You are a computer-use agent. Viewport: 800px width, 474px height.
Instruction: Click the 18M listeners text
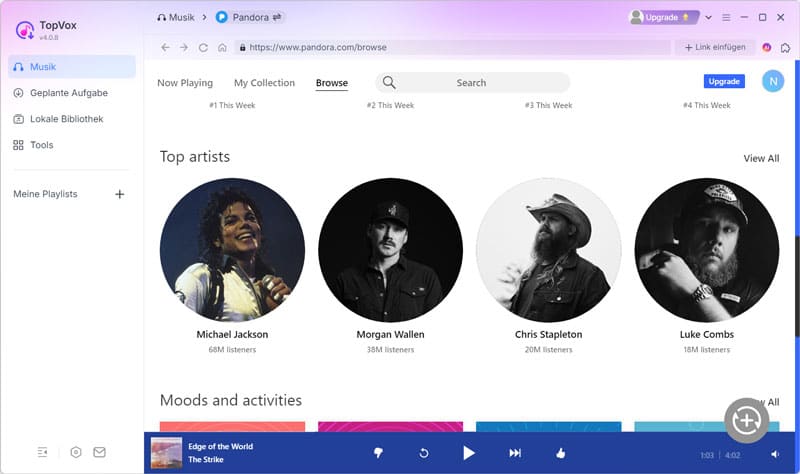(x=707, y=350)
